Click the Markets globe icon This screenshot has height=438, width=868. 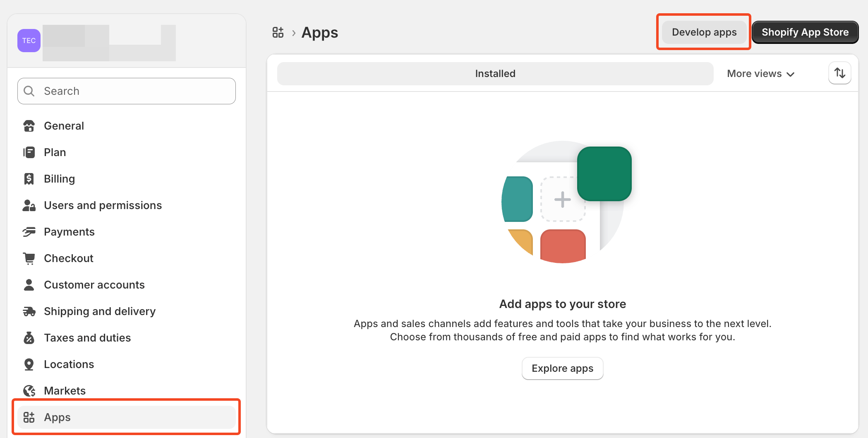pyautogui.click(x=29, y=391)
